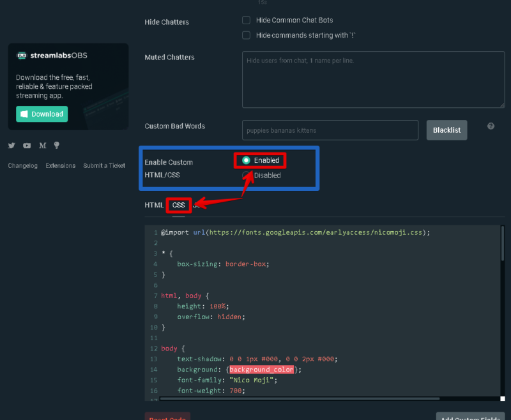511x420 pixels.
Task: Submit a Ticket via the sidebar link
Action: [104, 165]
